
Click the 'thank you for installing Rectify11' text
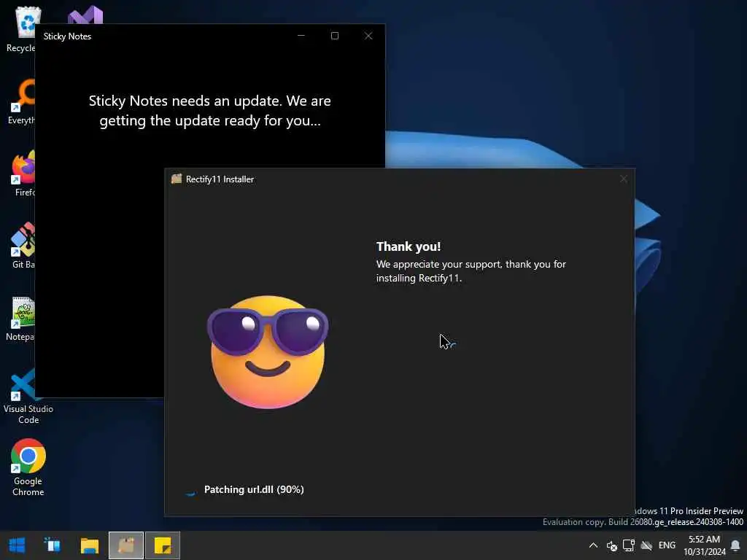pyautogui.click(x=471, y=271)
